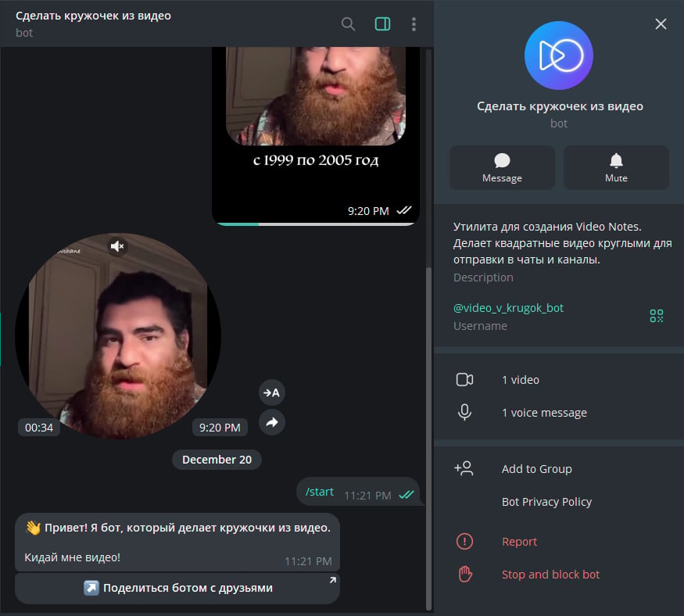Show the QR code for username
The image size is (684, 616).
(x=656, y=316)
